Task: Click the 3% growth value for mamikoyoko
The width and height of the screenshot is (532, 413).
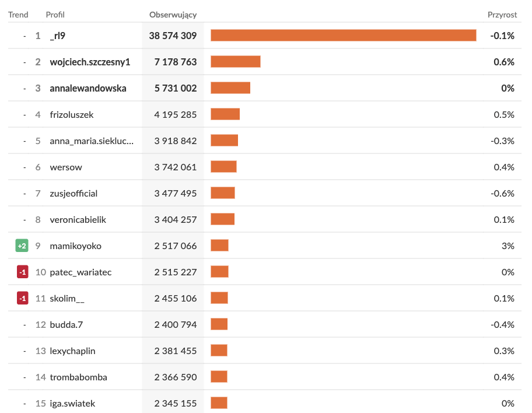Action: tap(508, 246)
